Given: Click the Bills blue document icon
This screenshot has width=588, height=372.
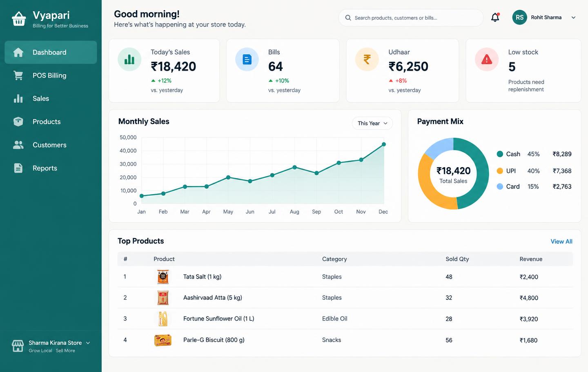Looking at the screenshot, I should (247, 60).
